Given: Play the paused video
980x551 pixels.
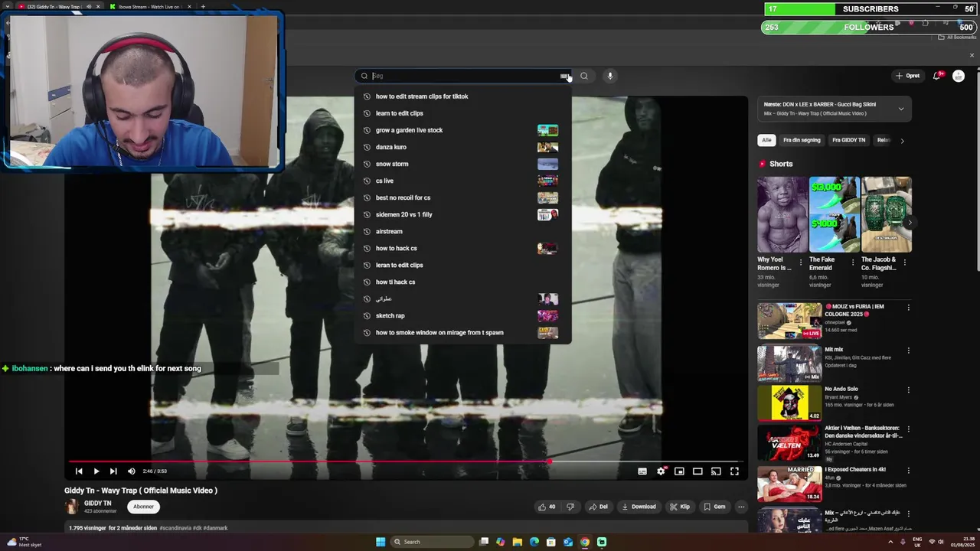Looking at the screenshot, I should tap(96, 471).
